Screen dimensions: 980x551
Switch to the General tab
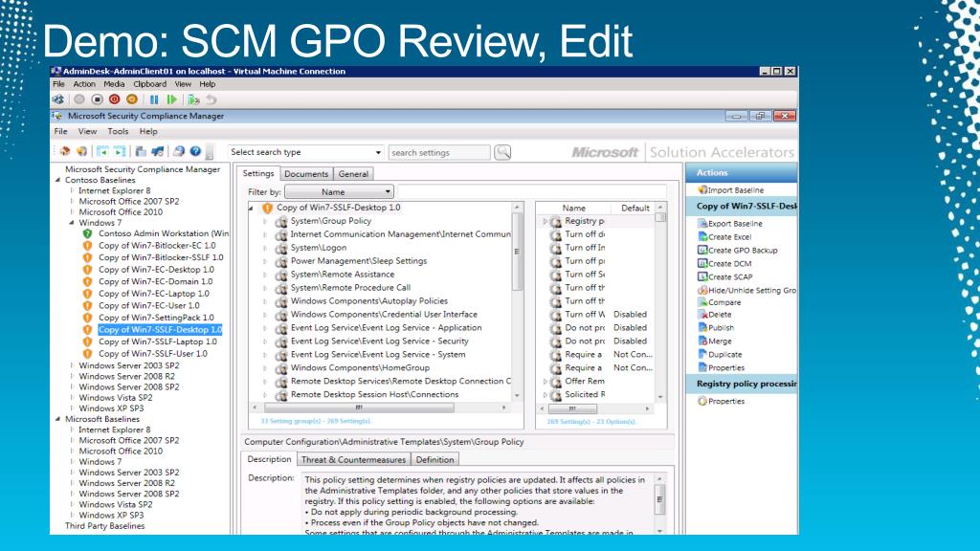(354, 174)
